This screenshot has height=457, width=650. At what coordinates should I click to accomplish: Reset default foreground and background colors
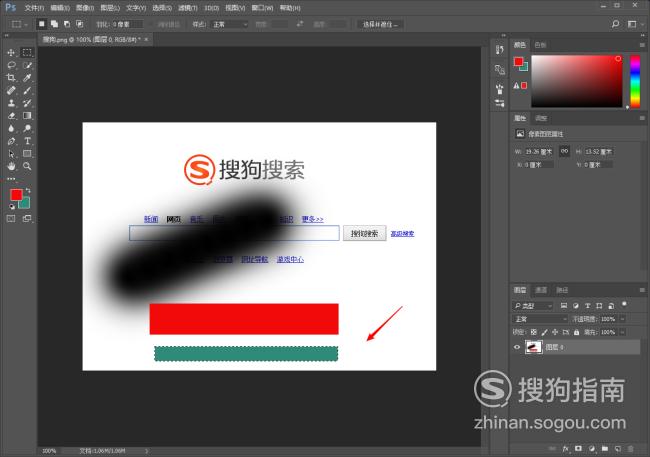pyautogui.click(x=12, y=207)
